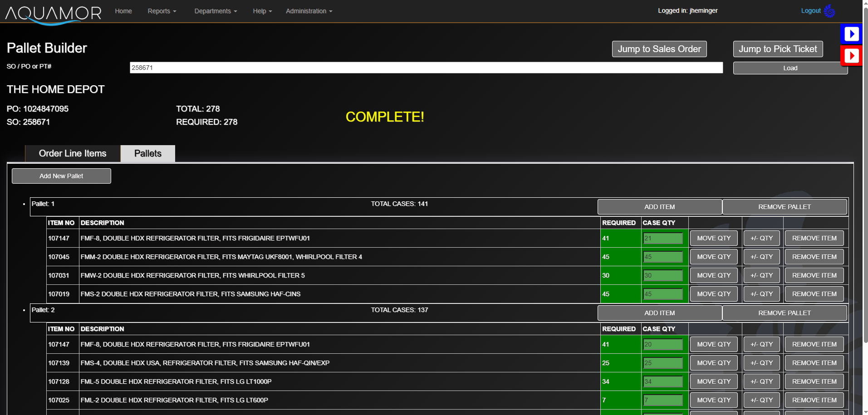
Task: Click Add New Pallet
Action: click(61, 176)
